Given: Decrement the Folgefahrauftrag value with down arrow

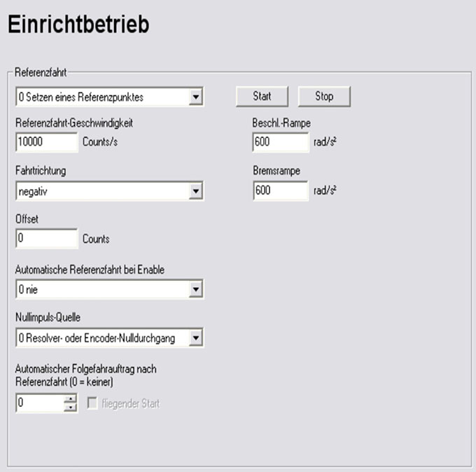Looking at the screenshot, I should point(70,407).
